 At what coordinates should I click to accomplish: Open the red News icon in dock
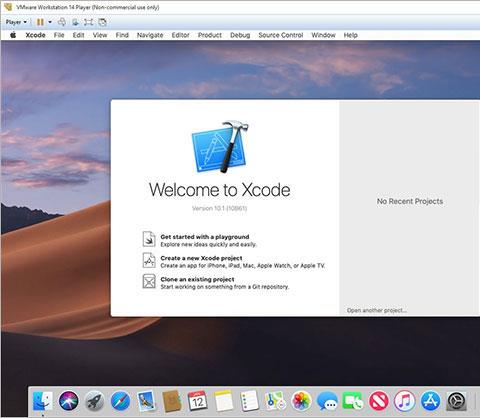pyautogui.click(x=379, y=401)
